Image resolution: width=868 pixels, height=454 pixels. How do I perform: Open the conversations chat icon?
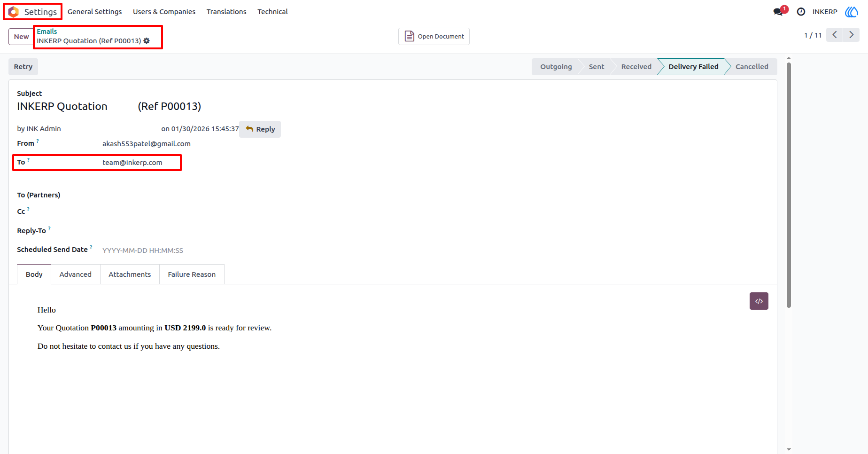(x=779, y=12)
